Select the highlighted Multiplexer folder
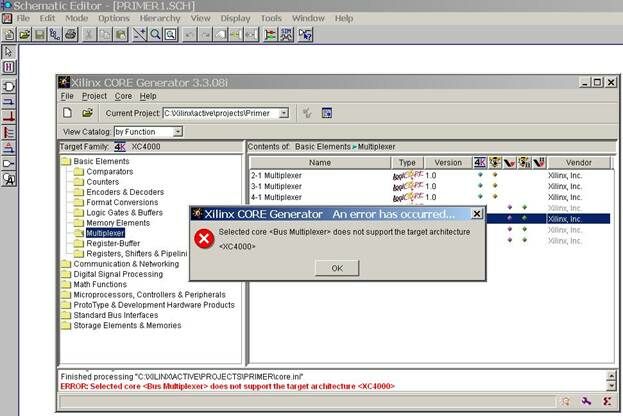 pyautogui.click(x=105, y=233)
